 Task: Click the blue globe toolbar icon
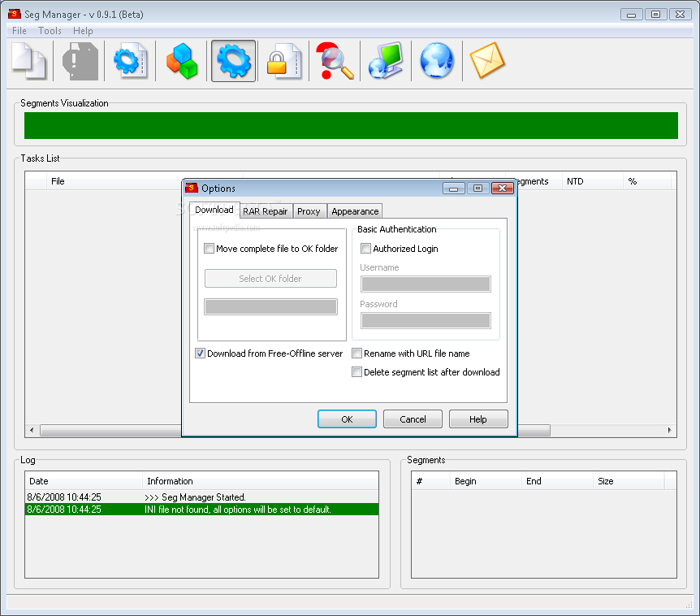(x=437, y=61)
